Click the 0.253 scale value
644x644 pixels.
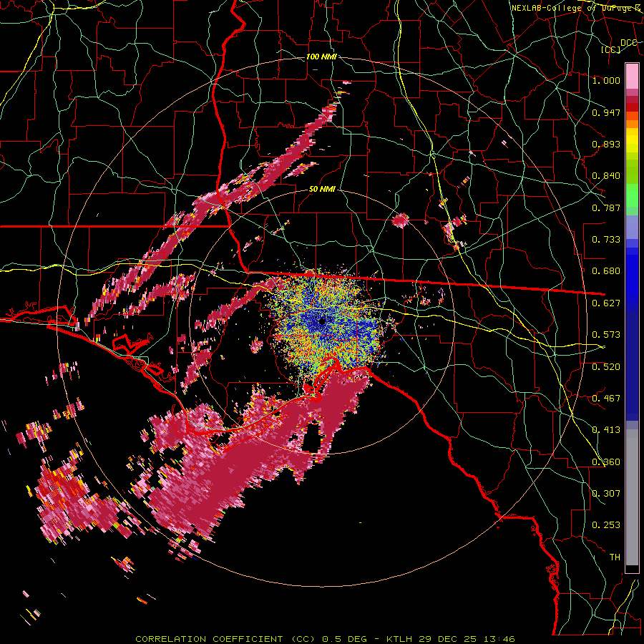click(x=606, y=525)
